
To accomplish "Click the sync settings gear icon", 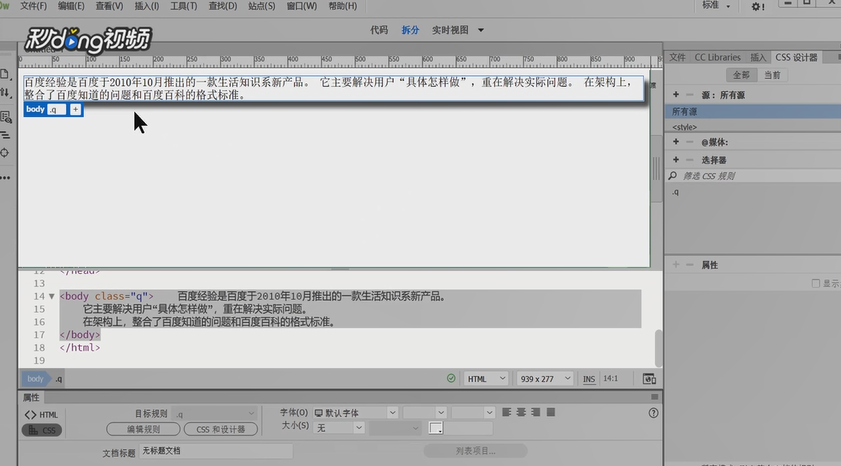I will (x=757, y=6).
